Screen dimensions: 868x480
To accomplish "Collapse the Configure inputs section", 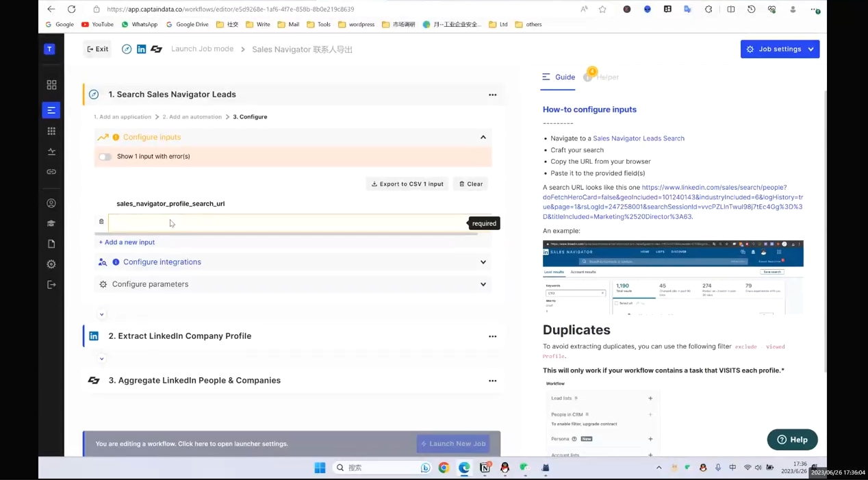I will point(483,138).
